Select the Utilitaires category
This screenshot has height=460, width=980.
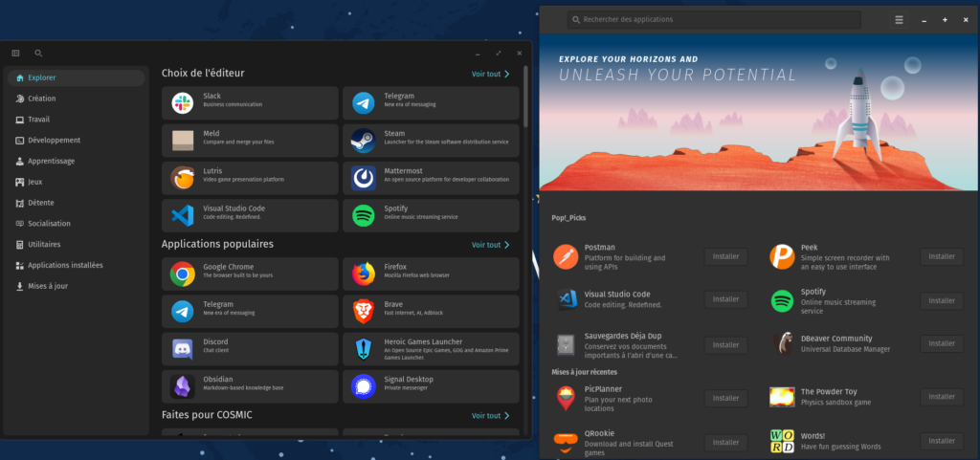click(77, 244)
